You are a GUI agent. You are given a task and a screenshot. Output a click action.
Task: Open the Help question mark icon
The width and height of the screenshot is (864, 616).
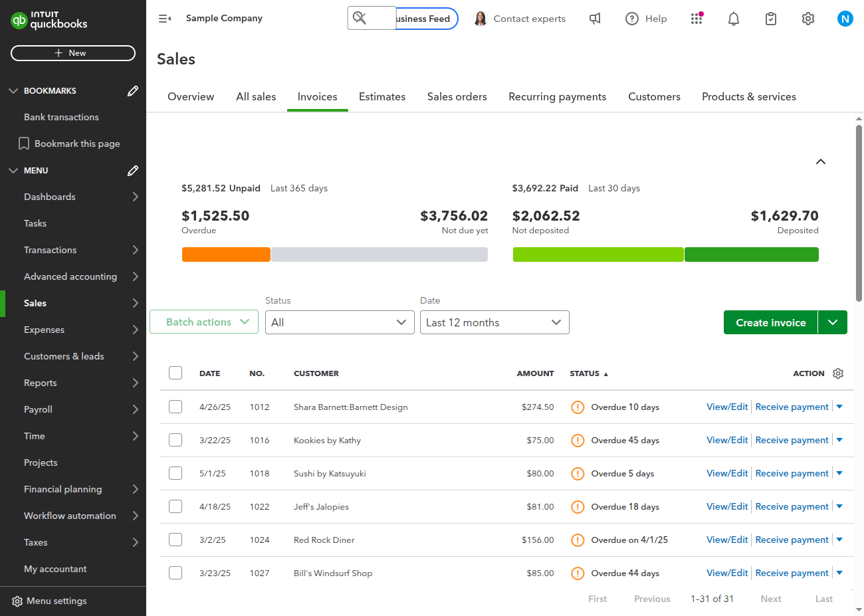tap(632, 19)
